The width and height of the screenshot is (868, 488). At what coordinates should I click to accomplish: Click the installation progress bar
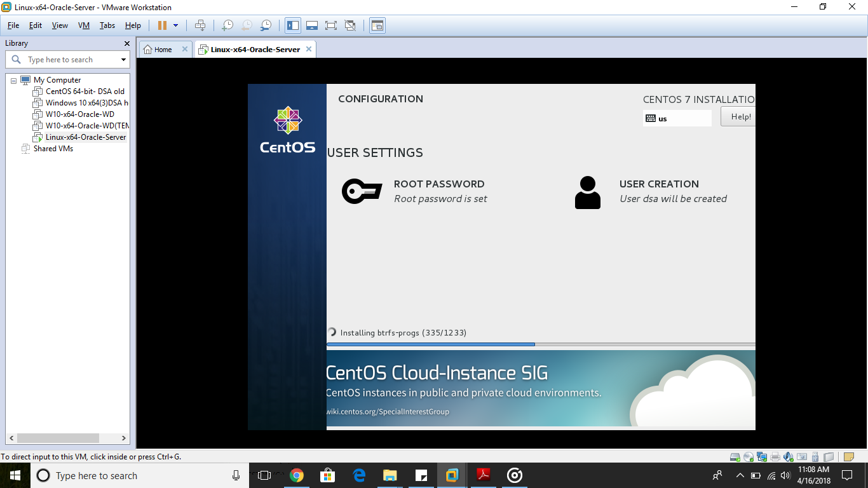point(541,344)
